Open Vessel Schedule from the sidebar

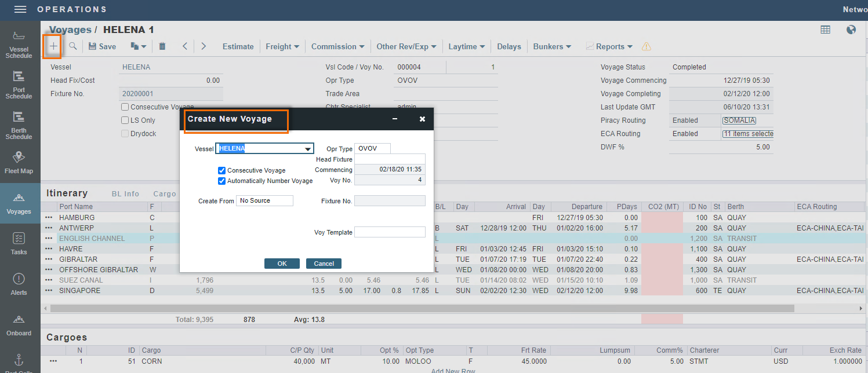click(x=19, y=45)
